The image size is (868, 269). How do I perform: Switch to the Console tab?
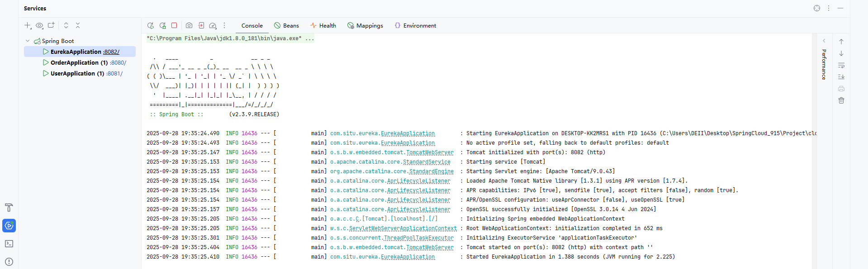click(252, 26)
